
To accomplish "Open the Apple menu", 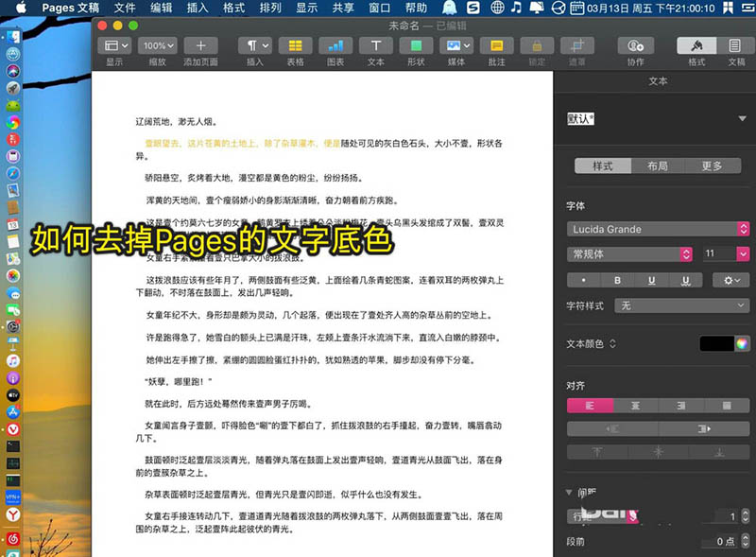I will [22, 8].
